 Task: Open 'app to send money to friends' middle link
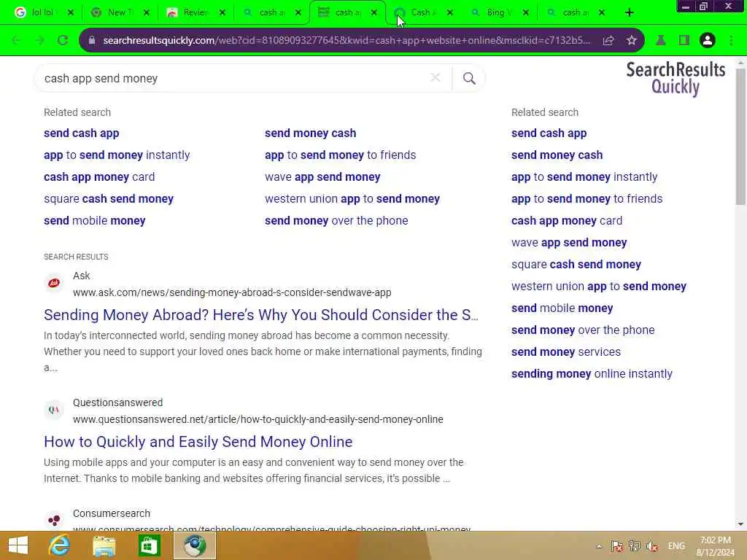[x=340, y=155]
